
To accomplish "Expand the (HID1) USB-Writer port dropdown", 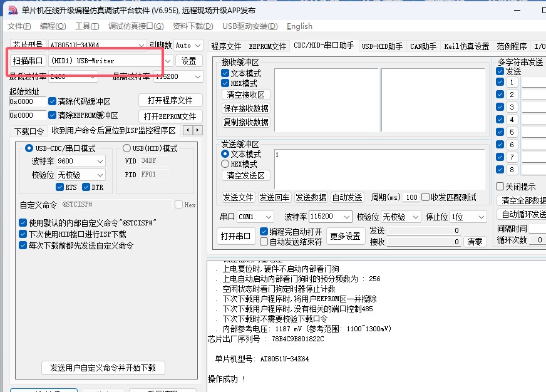I will click(x=168, y=61).
